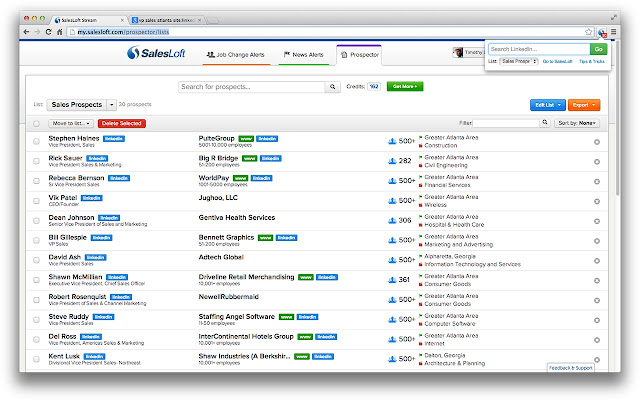Viewport: 640px width, 400px height.
Task: Click Go button in extension popup
Action: (598, 49)
